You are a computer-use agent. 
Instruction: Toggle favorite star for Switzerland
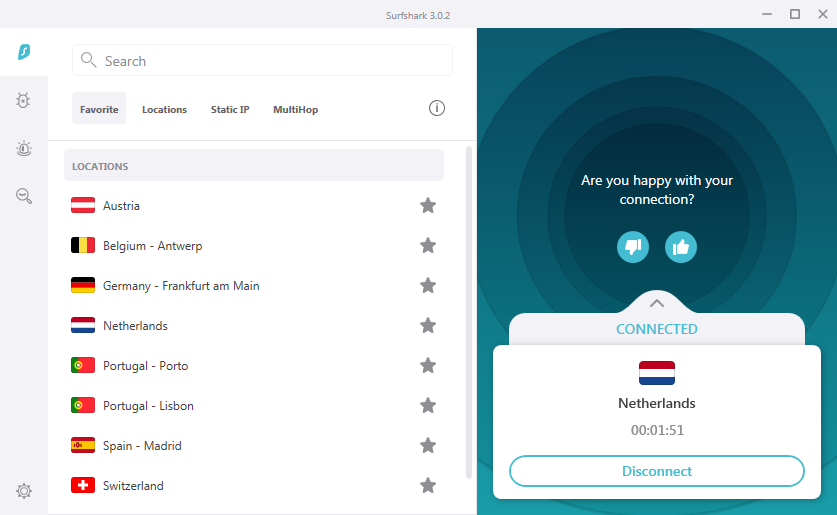coord(428,486)
